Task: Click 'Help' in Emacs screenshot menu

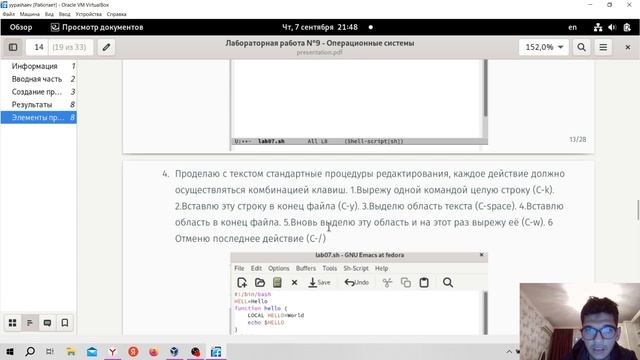Action: click(x=382, y=269)
